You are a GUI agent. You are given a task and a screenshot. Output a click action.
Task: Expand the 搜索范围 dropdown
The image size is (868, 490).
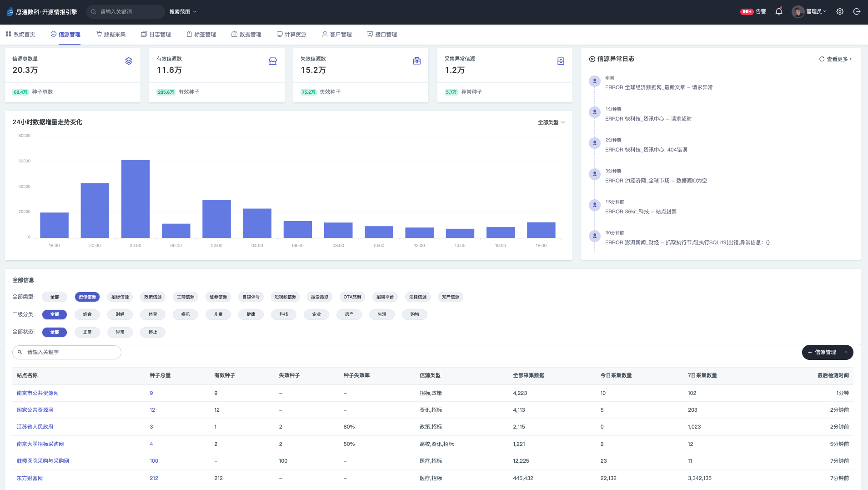pyautogui.click(x=183, y=12)
